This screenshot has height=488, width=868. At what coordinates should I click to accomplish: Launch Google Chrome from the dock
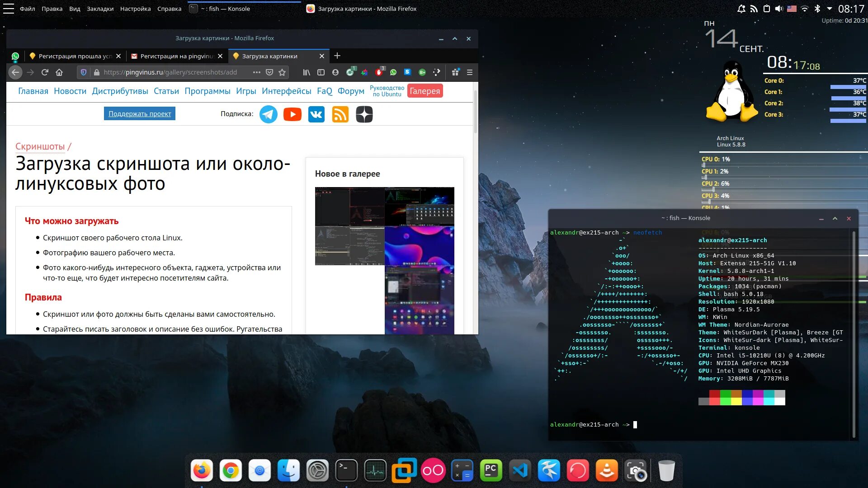(x=231, y=471)
